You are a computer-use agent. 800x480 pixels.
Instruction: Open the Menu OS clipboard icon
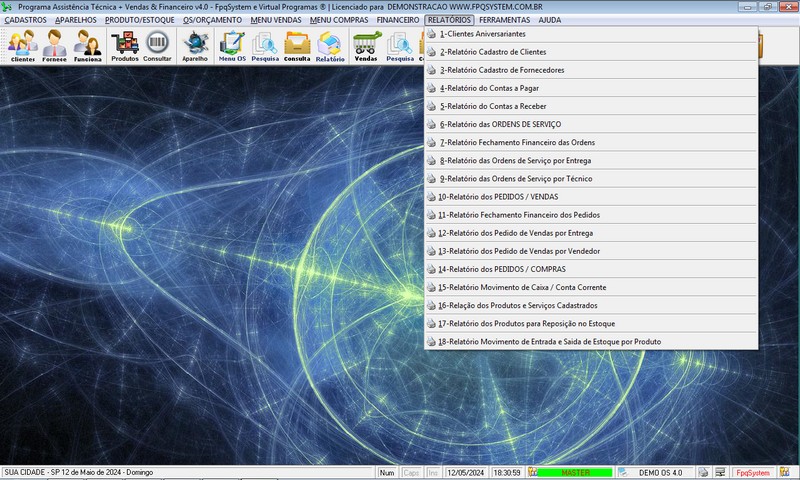click(232, 45)
